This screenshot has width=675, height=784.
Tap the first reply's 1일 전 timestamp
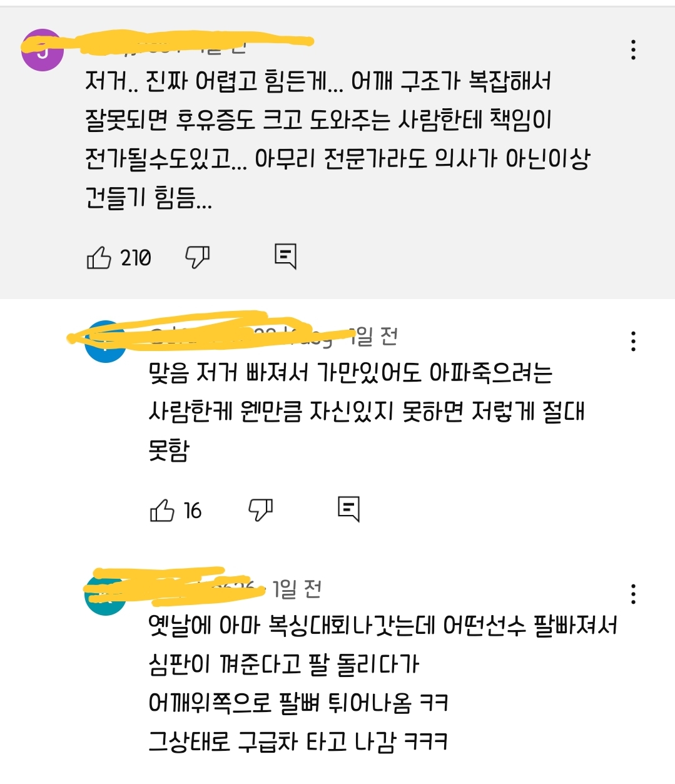coord(373,337)
